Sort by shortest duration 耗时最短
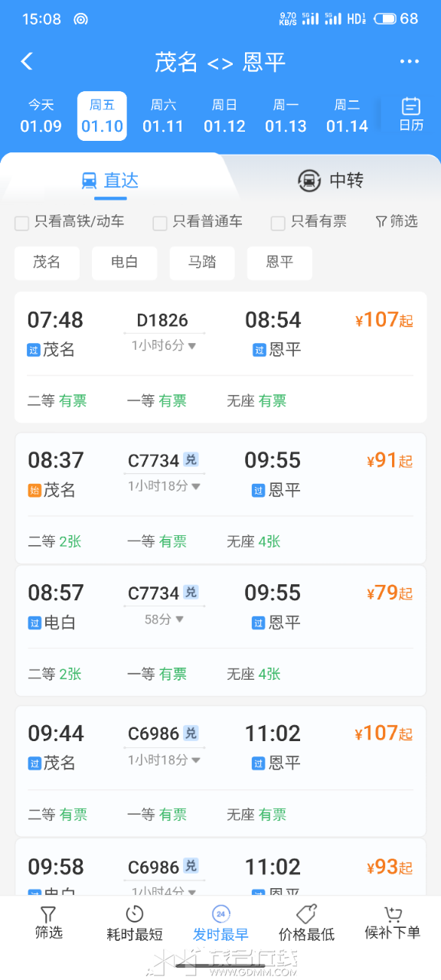 135,923
